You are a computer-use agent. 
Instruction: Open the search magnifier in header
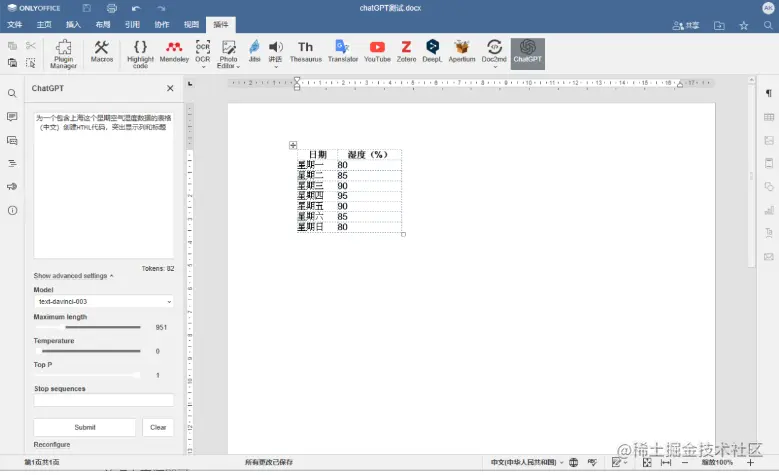[768, 25]
